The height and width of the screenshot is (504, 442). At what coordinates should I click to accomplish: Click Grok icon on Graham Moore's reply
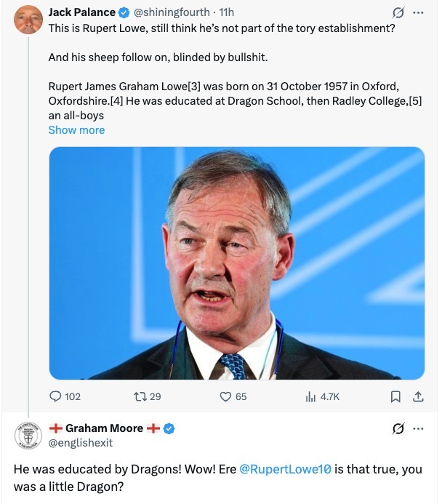(x=398, y=428)
